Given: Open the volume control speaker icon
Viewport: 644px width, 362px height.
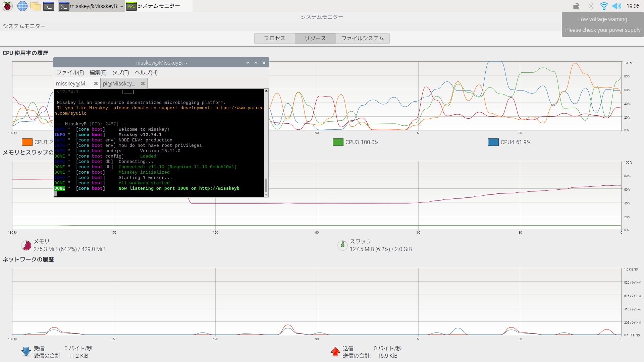Looking at the screenshot, I should tap(616, 6).
